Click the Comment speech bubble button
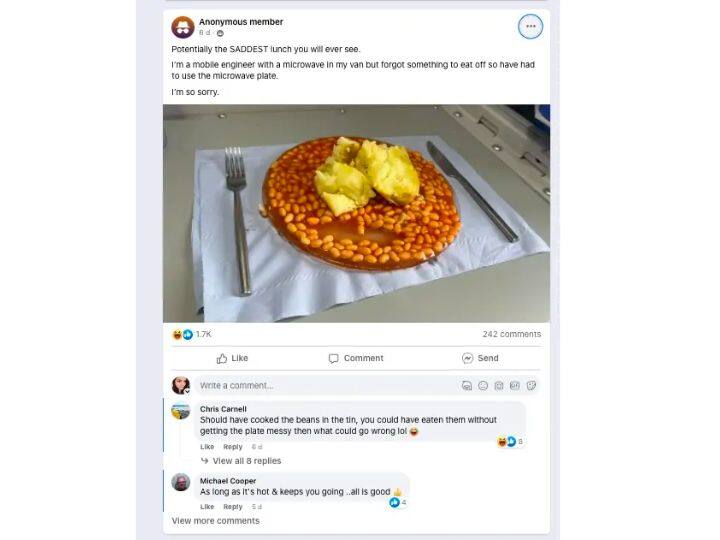Viewport: 720px width, 540px height. point(356,358)
